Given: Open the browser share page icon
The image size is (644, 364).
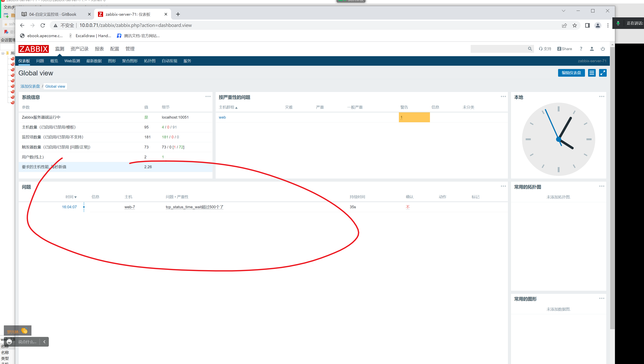Looking at the screenshot, I should pos(564,25).
